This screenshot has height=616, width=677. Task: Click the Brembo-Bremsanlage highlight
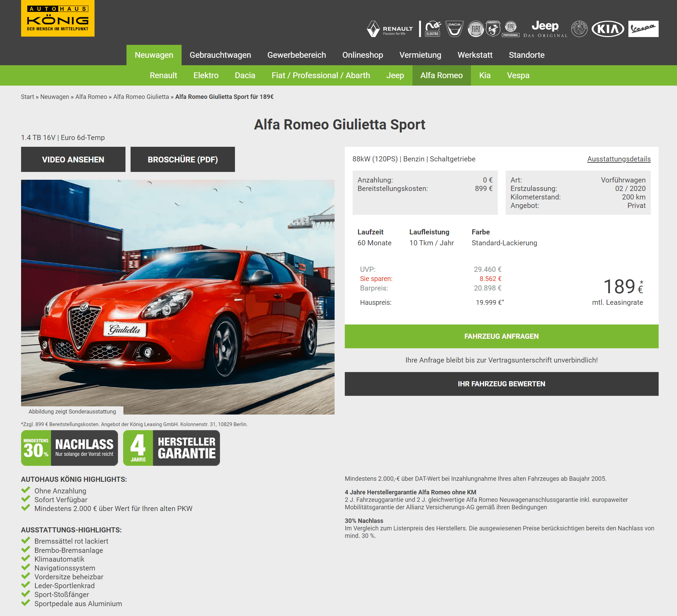(x=69, y=550)
